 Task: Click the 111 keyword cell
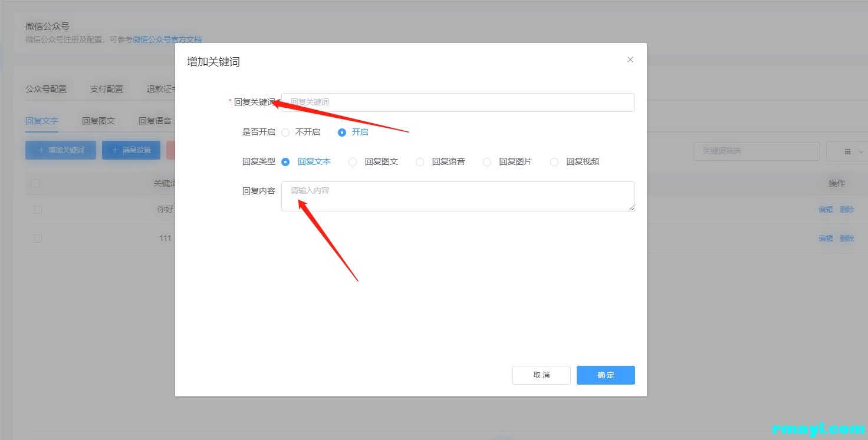click(x=165, y=238)
